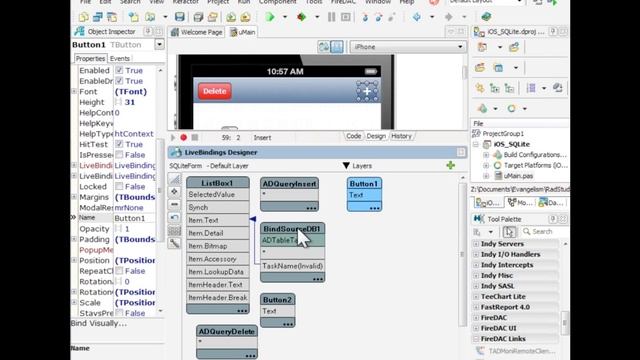Collapse the Layers disclosure triangle
The width and height of the screenshot is (640, 360).
346,166
